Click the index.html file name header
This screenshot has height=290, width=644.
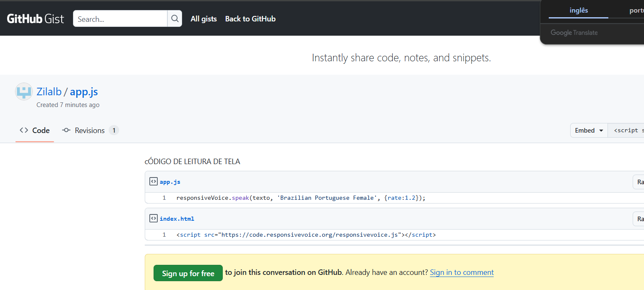[x=177, y=219]
